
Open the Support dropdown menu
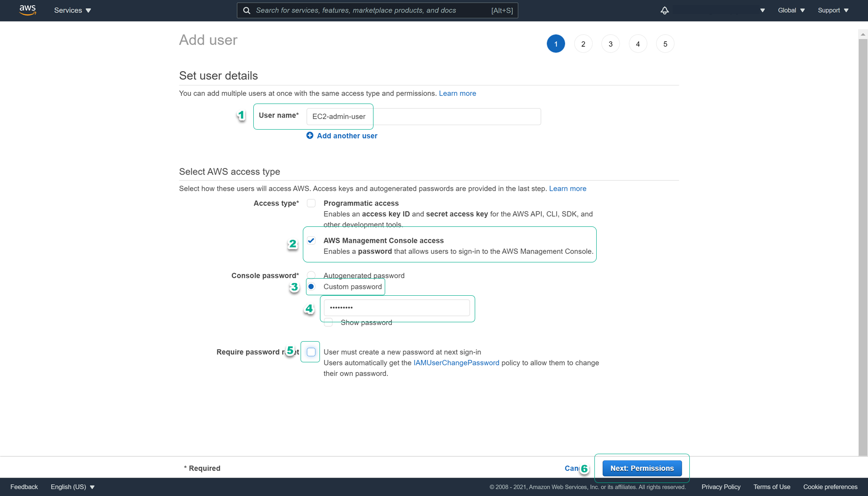point(833,10)
